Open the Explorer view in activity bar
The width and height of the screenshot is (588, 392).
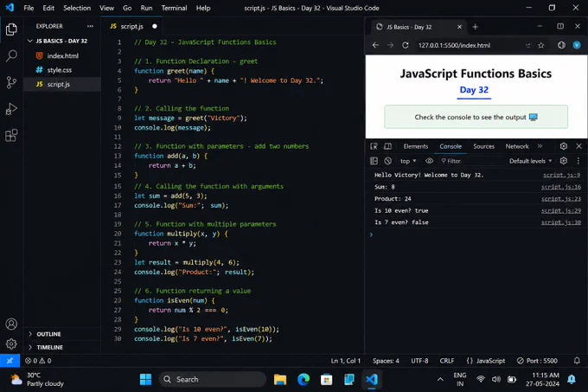point(11,29)
